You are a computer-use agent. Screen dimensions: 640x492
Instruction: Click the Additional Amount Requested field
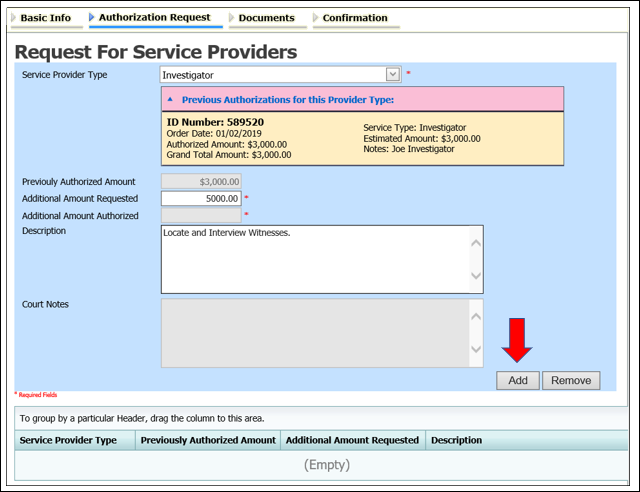point(200,199)
